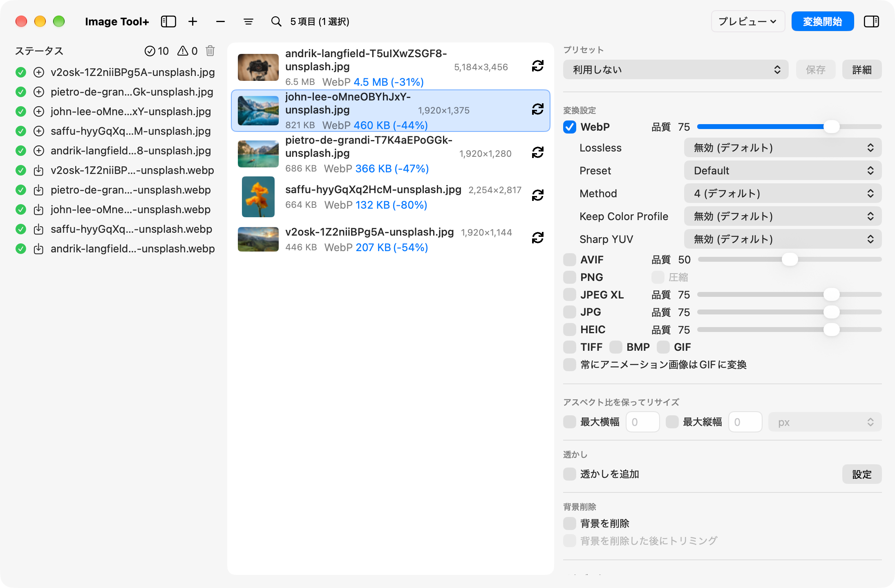Uncheck the WebP format checkbox
895x588 pixels.
tap(570, 127)
